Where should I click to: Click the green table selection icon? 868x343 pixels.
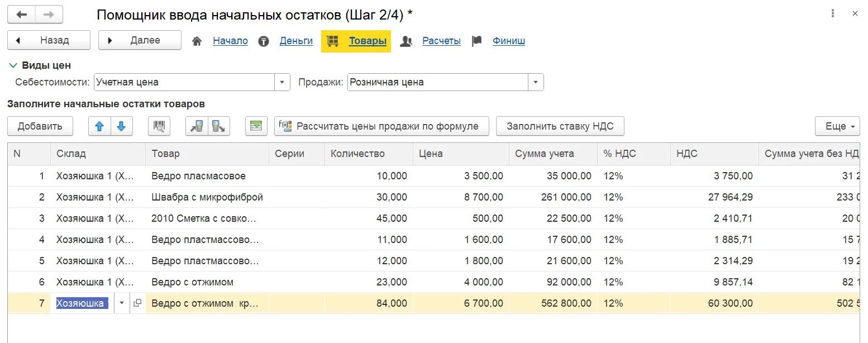(x=256, y=126)
